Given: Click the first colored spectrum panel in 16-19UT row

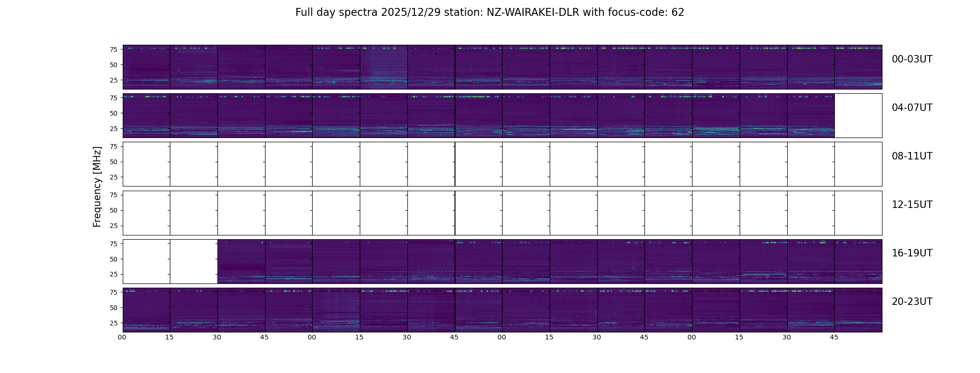Looking at the screenshot, I should (x=241, y=261).
